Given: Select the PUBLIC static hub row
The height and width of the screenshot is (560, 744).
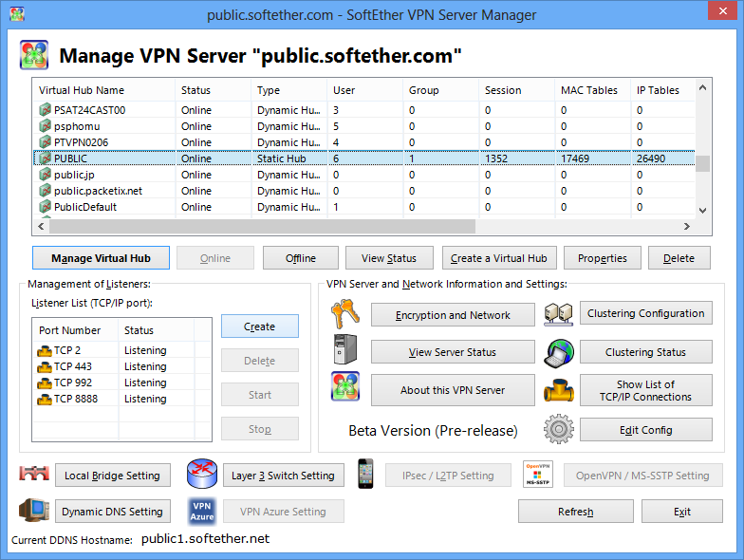Looking at the screenshot, I should pyautogui.click(x=364, y=159).
